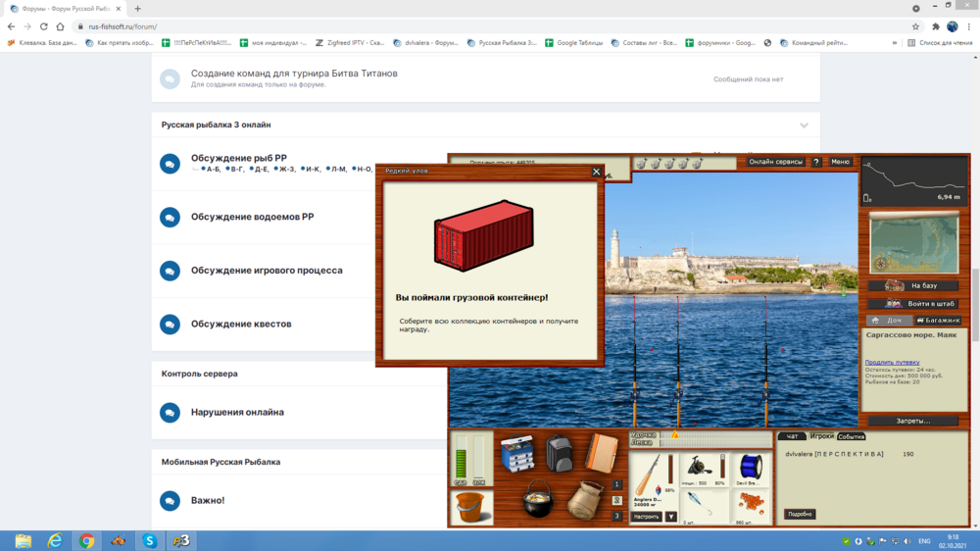Switch to the Дом tab
The width and height of the screenshot is (980, 551).
(x=888, y=321)
